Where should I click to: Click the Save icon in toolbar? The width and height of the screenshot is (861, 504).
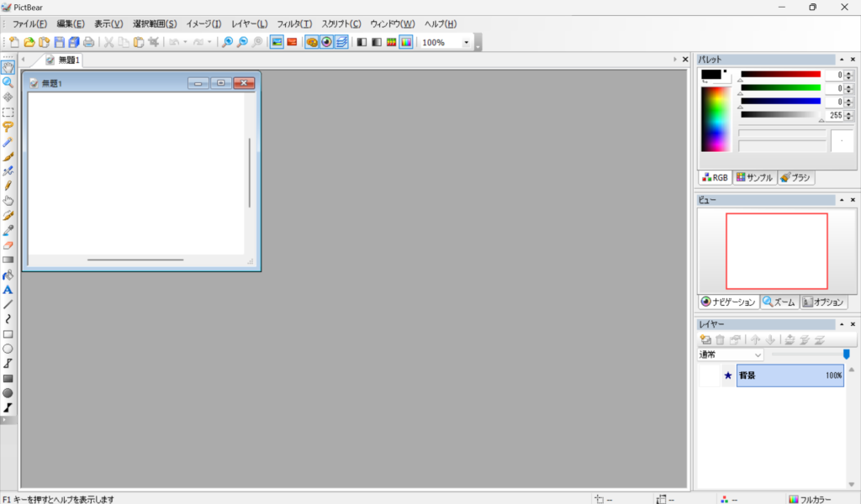click(59, 42)
